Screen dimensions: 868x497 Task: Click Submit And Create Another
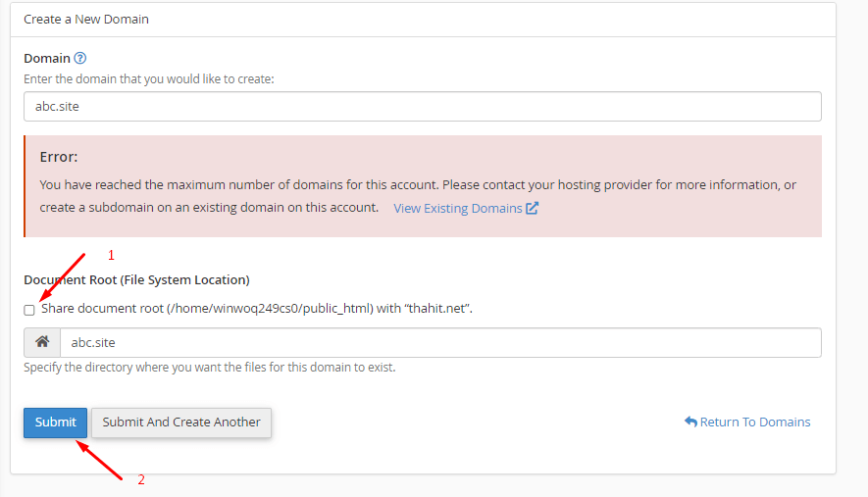coord(181,422)
